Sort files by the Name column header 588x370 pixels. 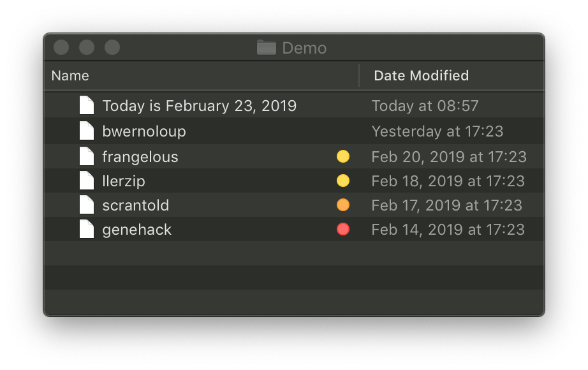[70, 76]
